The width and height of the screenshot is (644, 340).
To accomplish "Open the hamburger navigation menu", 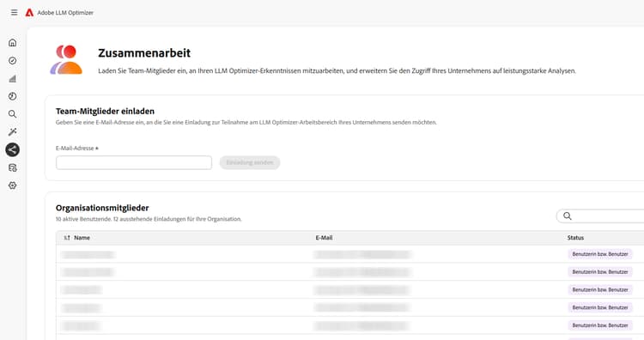I will (x=14, y=12).
